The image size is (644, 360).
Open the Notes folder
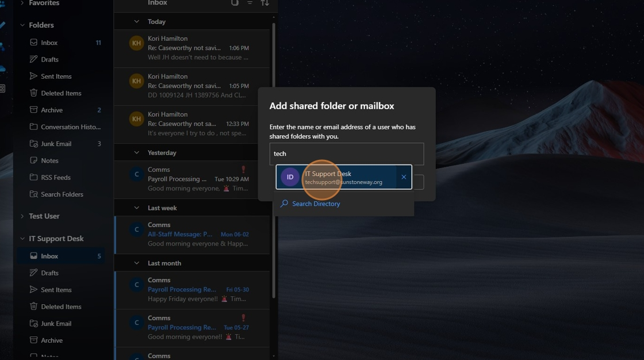[x=61, y=160]
